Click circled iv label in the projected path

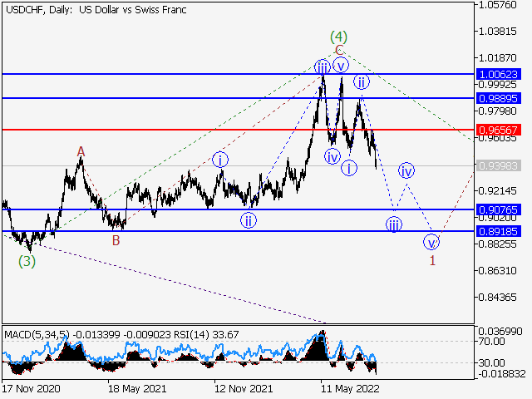pyautogui.click(x=406, y=170)
